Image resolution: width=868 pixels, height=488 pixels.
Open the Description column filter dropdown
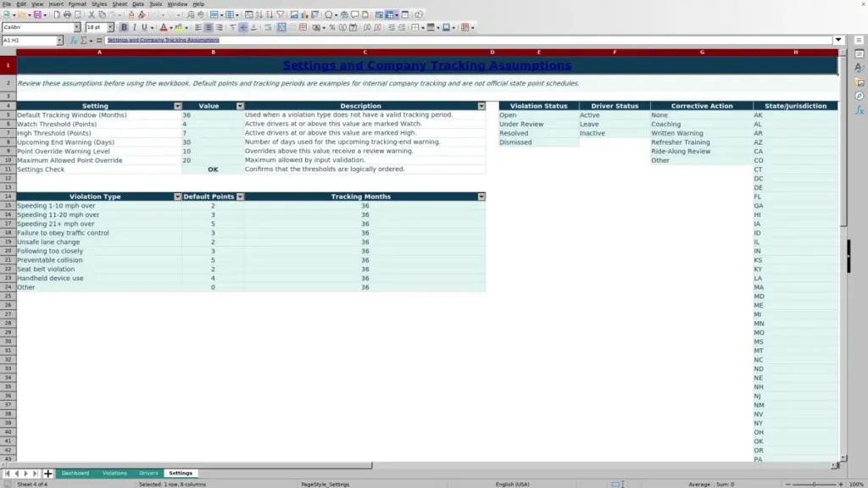pos(481,106)
